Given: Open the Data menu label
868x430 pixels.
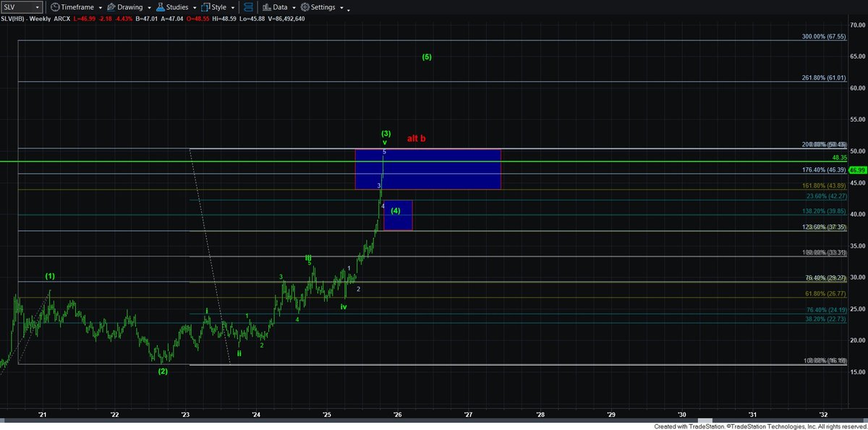Looking at the screenshot, I should pos(281,7).
